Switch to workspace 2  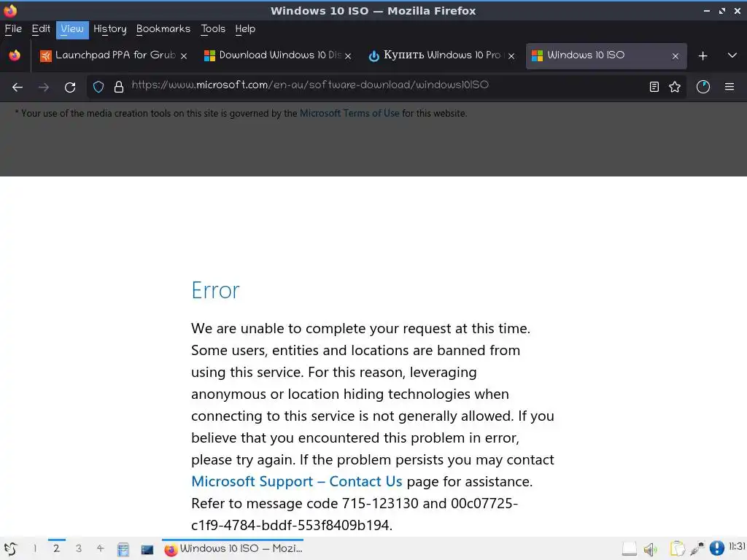[x=56, y=548]
